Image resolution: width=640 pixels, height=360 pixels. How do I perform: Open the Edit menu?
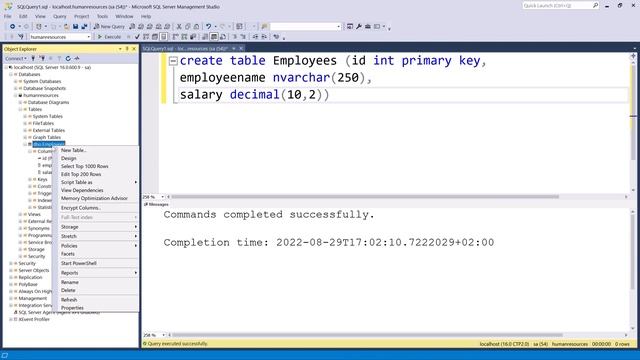23,16
